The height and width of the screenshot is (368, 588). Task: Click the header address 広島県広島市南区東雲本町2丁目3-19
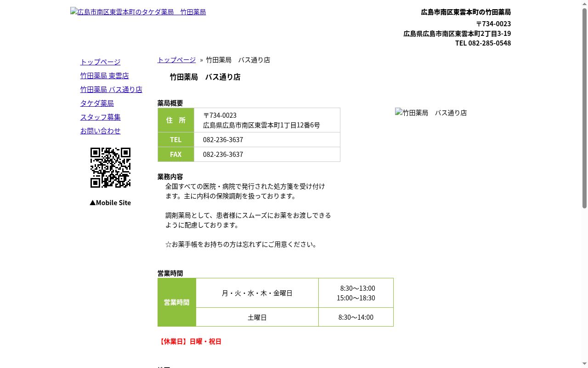[457, 33]
